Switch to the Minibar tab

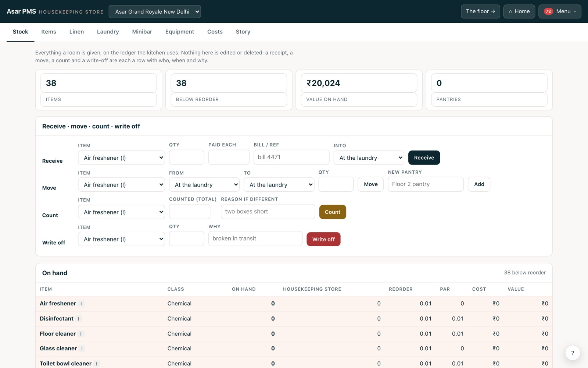[x=142, y=32]
